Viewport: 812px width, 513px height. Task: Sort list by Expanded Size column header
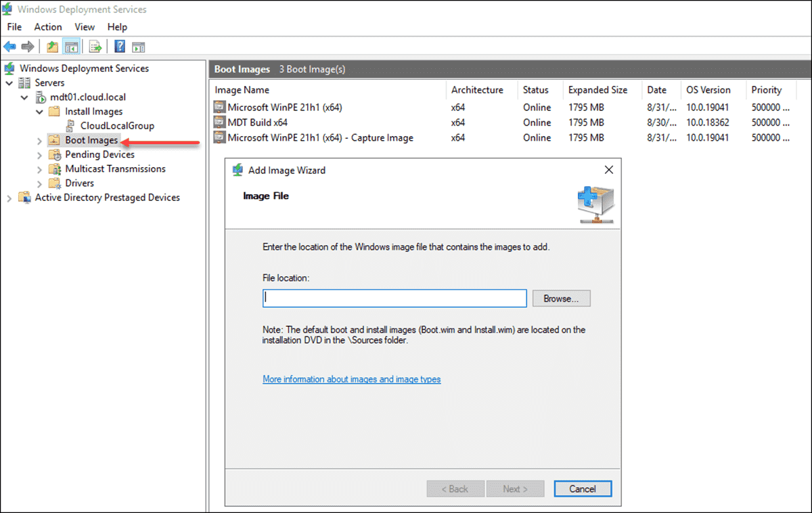(597, 90)
